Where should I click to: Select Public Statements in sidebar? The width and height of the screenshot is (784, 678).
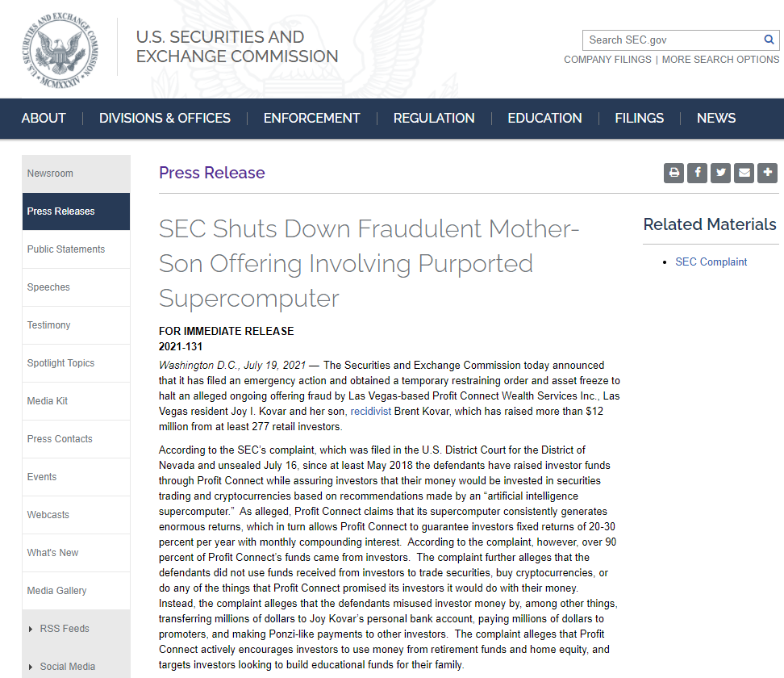(66, 249)
